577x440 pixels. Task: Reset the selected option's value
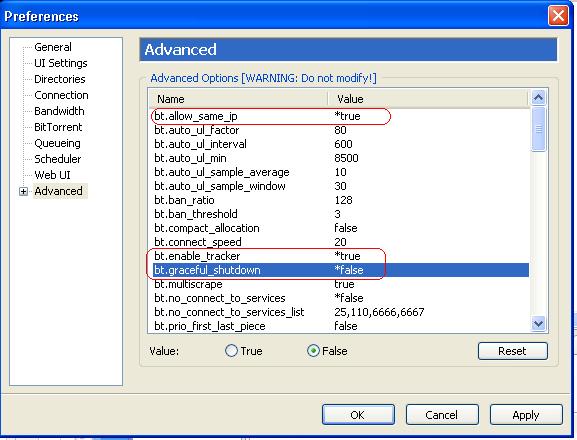pyautogui.click(x=513, y=351)
